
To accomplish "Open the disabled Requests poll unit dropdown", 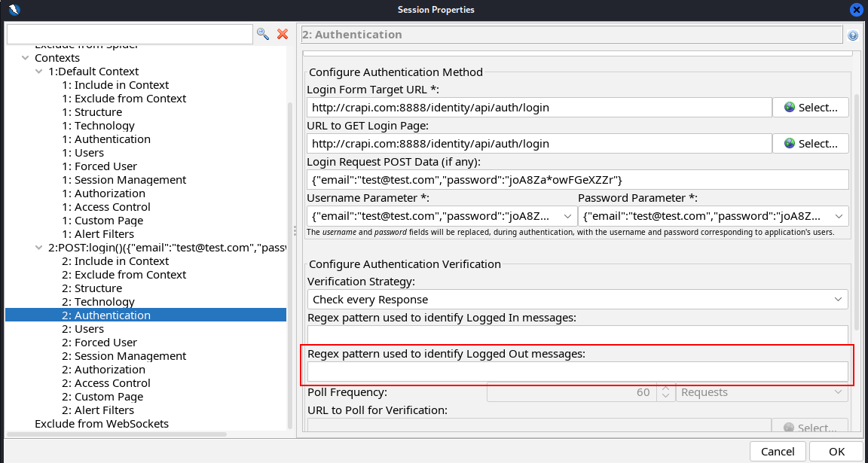I will (761, 392).
